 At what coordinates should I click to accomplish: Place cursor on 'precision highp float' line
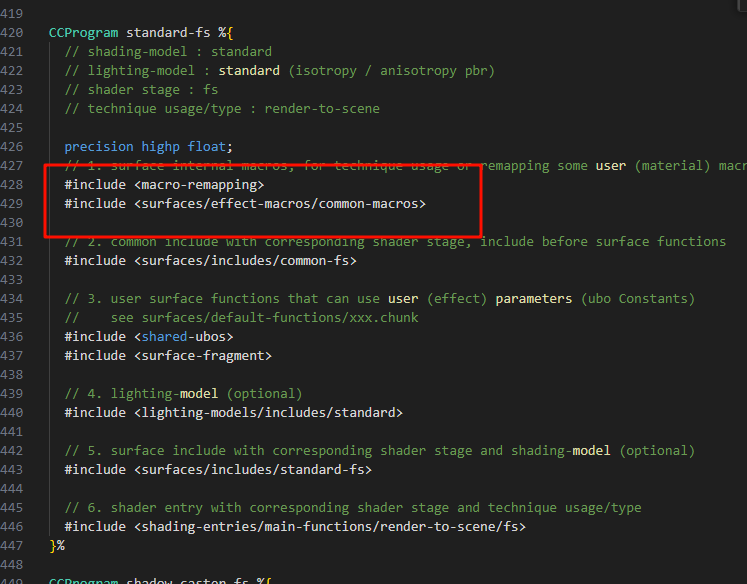148,146
